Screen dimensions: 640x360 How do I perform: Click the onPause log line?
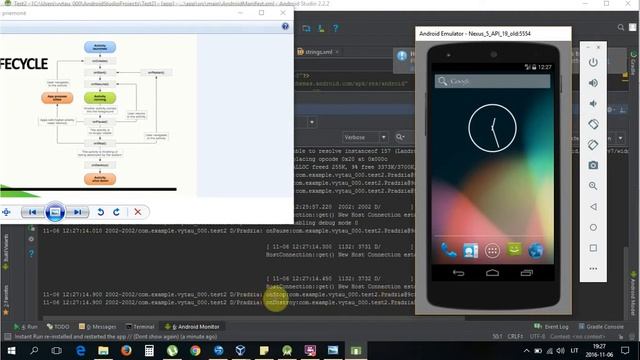pyautogui.click(x=229, y=231)
